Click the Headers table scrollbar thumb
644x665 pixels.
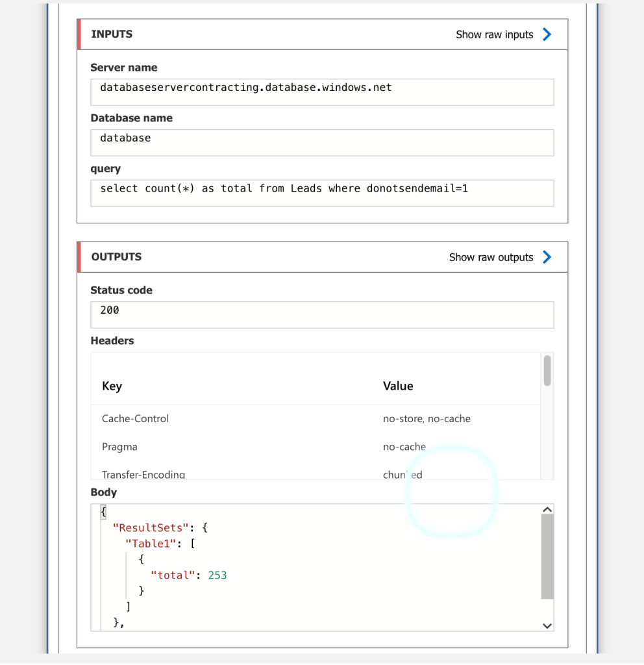(x=547, y=371)
